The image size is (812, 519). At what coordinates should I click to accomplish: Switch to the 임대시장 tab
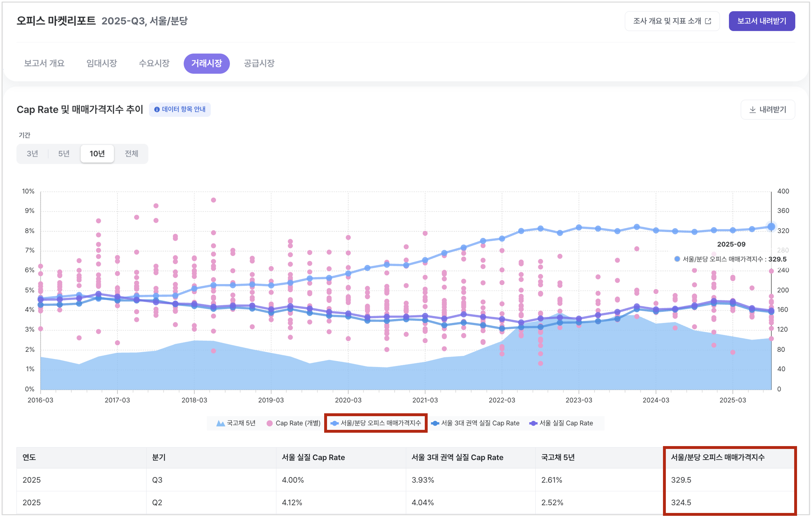102,63
